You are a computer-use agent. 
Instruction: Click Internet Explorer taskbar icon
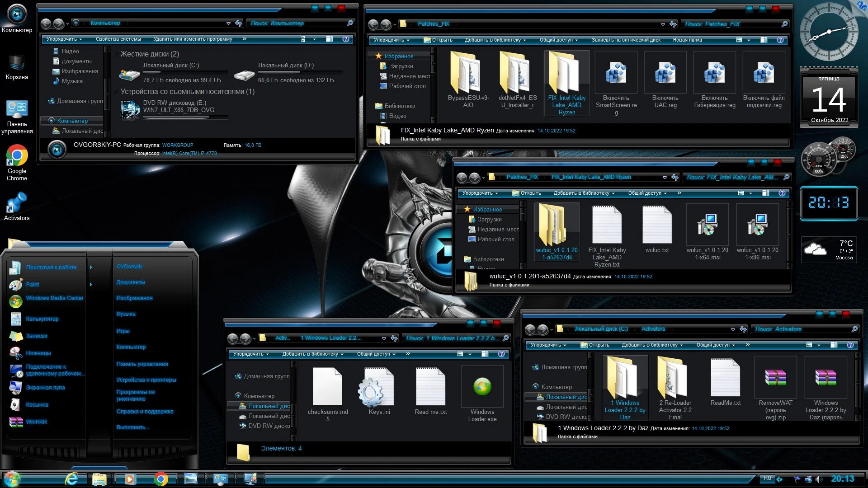coord(72,479)
